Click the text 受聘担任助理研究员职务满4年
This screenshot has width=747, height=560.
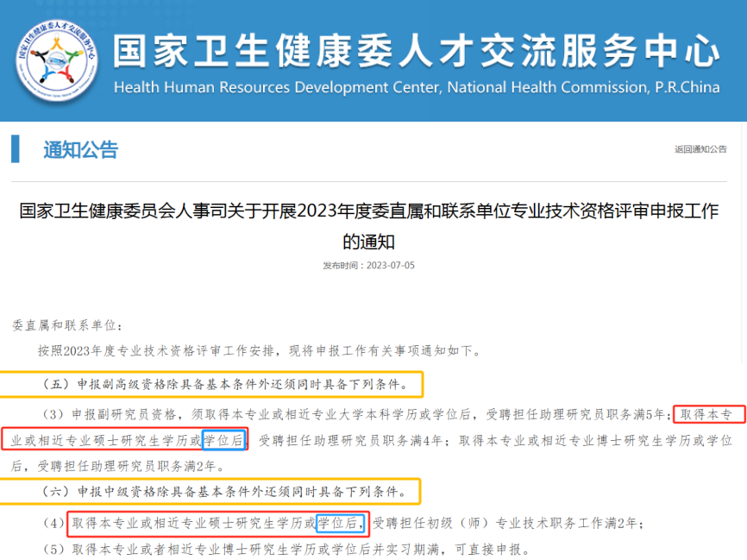tap(352, 441)
